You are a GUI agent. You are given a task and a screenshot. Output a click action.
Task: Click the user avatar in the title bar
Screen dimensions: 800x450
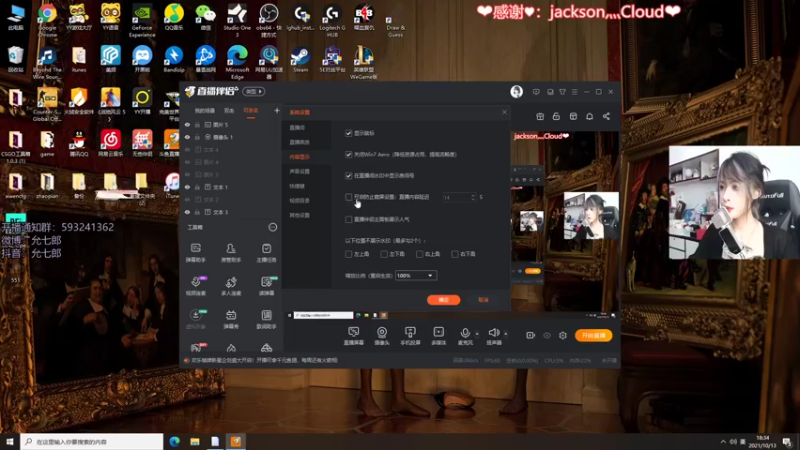tap(516, 91)
